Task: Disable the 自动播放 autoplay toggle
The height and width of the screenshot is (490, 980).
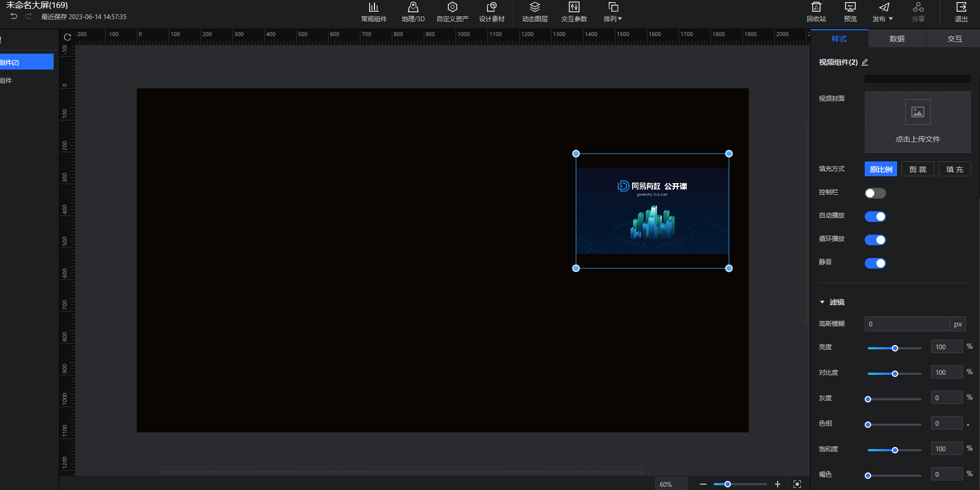Action: tap(875, 217)
